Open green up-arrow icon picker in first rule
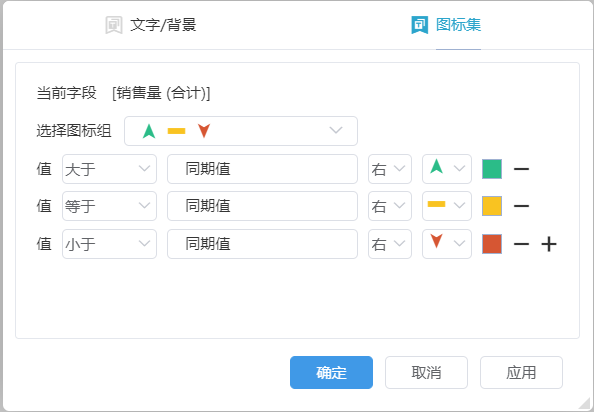Screen dimensions: 594x412 (x=447, y=169)
